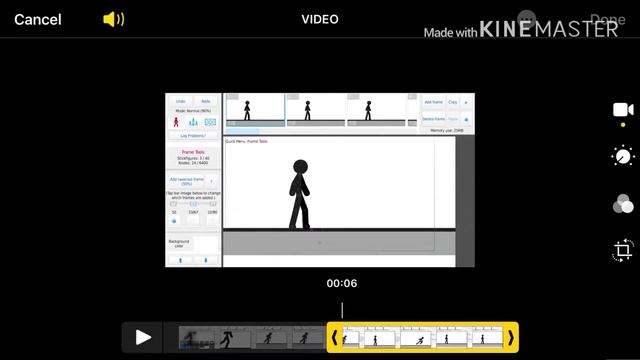The height and width of the screenshot is (360, 640).
Task: Select the 00:06 timestamp label
Action: (342, 283)
